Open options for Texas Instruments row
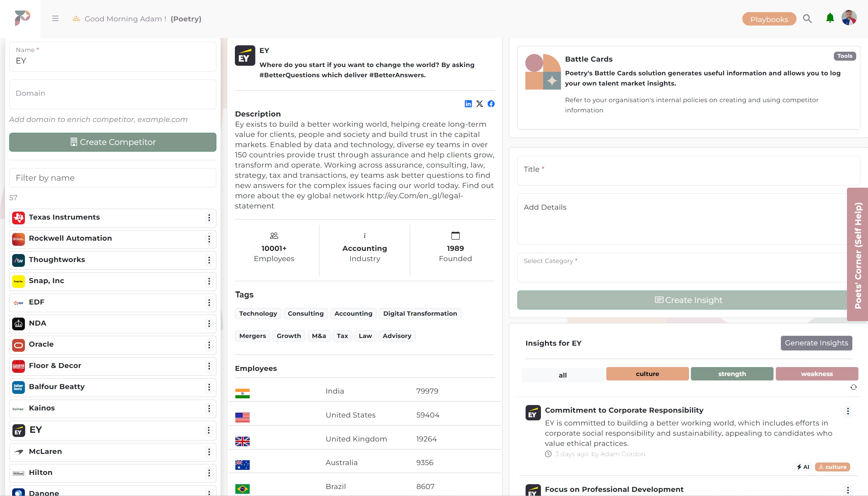This screenshot has height=496, width=868. [209, 218]
